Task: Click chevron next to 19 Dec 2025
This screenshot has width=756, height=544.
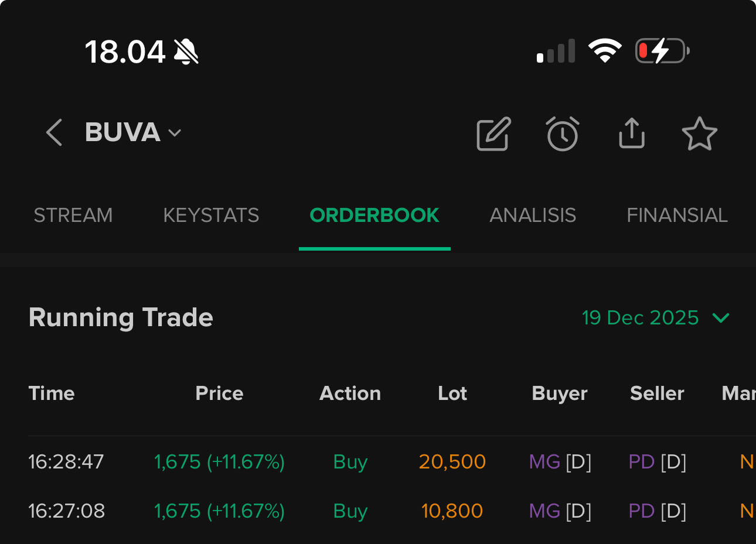Action: pyautogui.click(x=721, y=317)
